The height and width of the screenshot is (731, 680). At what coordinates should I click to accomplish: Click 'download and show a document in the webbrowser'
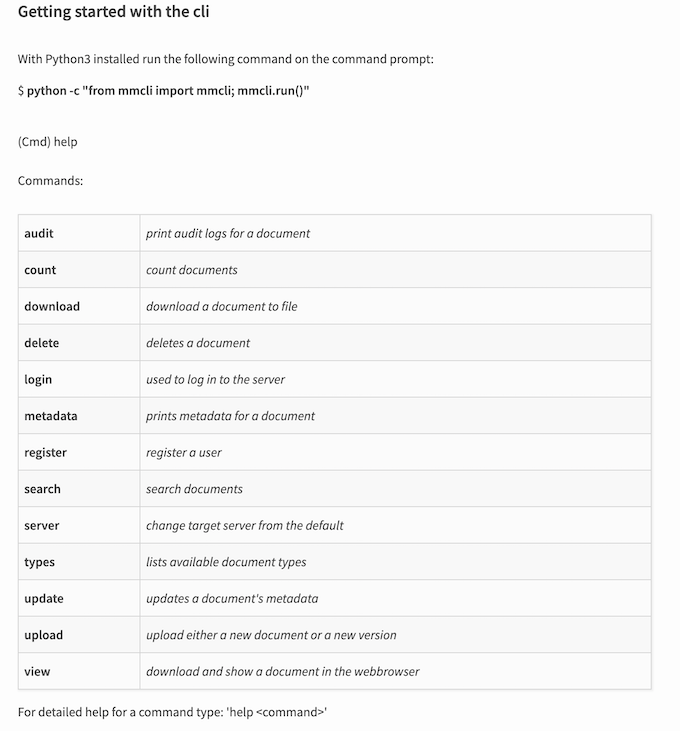click(x=282, y=671)
